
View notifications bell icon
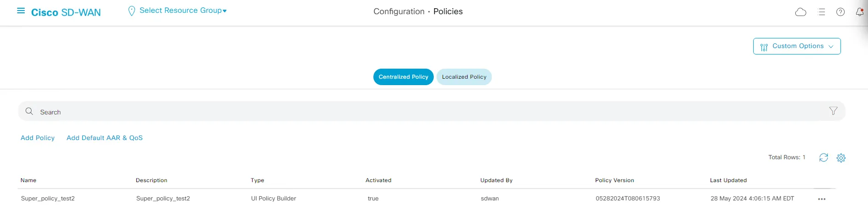coord(859,12)
